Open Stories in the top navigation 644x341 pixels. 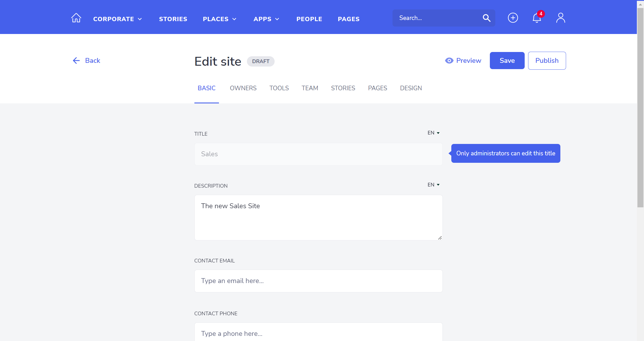[x=173, y=19]
